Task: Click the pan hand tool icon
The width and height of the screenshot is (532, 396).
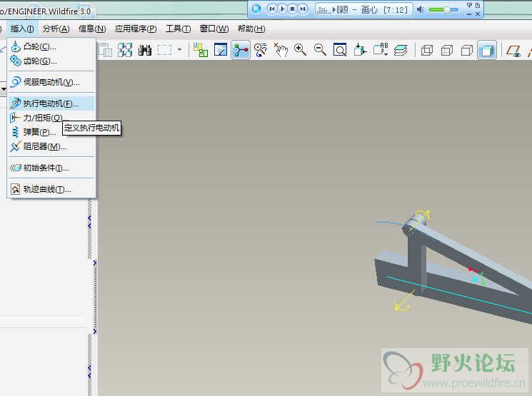Action: pos(281,50)
